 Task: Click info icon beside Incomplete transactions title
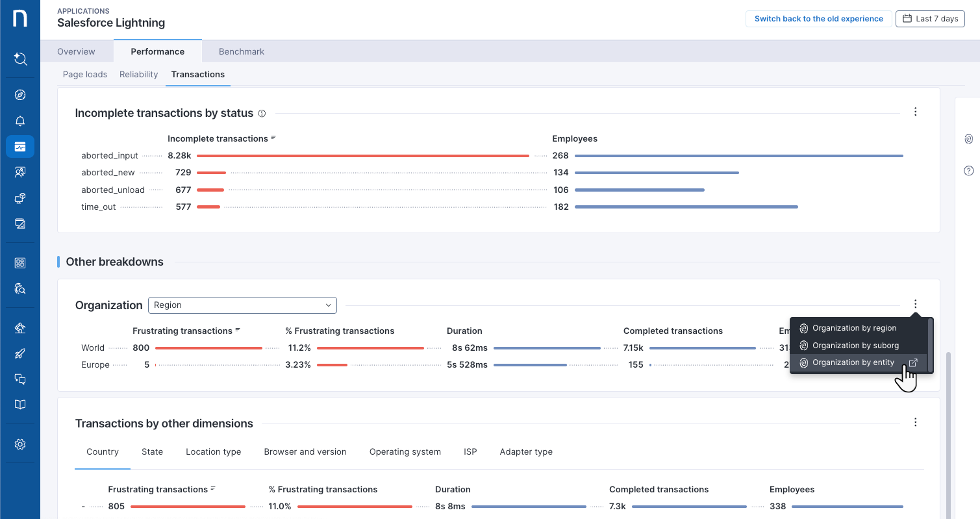point(262,113)
